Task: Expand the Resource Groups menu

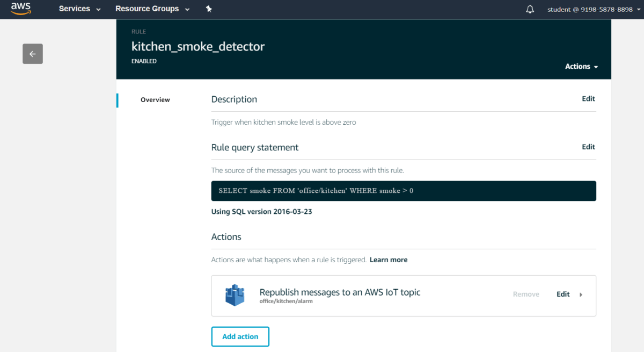Action: 153,9
